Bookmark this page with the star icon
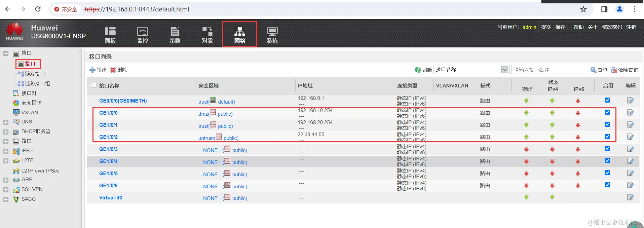644x228 pixels. click(x=583, y=9)
